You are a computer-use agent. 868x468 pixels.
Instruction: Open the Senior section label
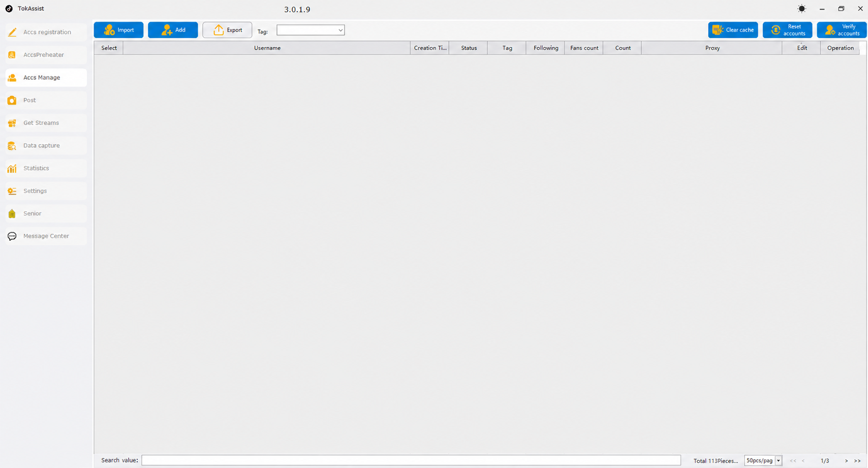[32, 213]
